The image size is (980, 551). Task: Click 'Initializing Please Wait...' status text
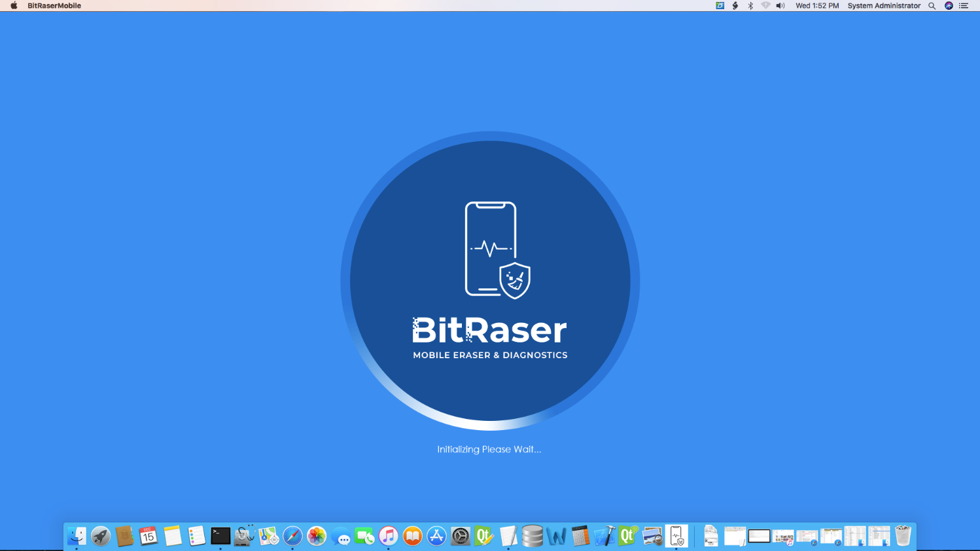(489, 449)
